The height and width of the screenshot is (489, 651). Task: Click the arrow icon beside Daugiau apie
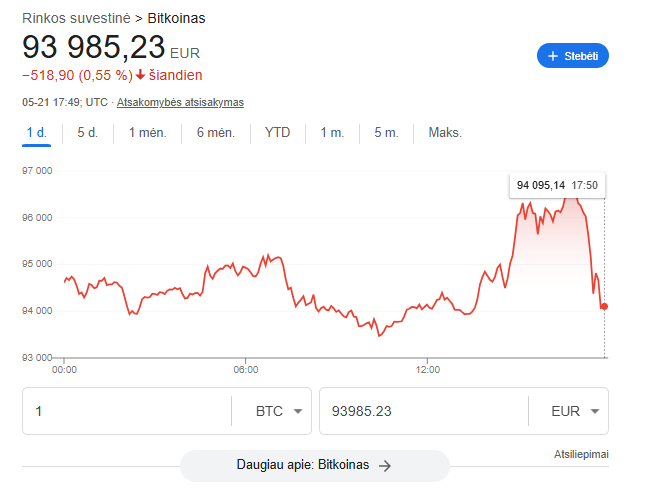point(385,466)
